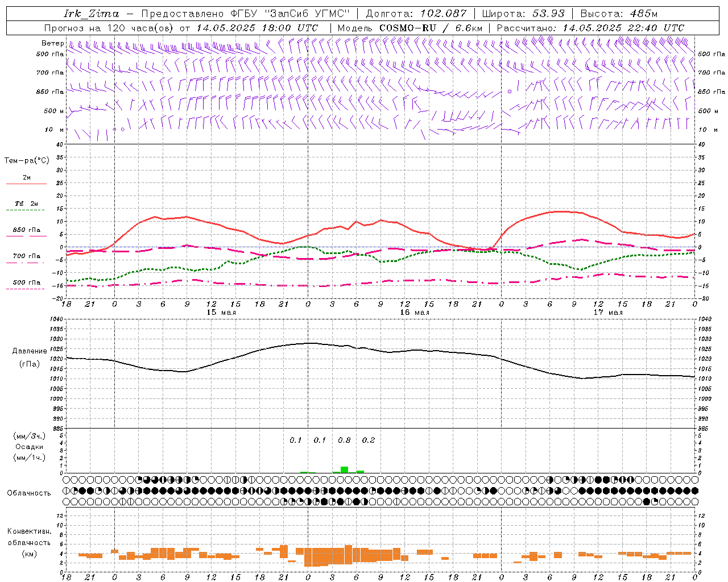Click the 0.2 precipitation amount value
The image size is (728, 582).
[369, 440]
